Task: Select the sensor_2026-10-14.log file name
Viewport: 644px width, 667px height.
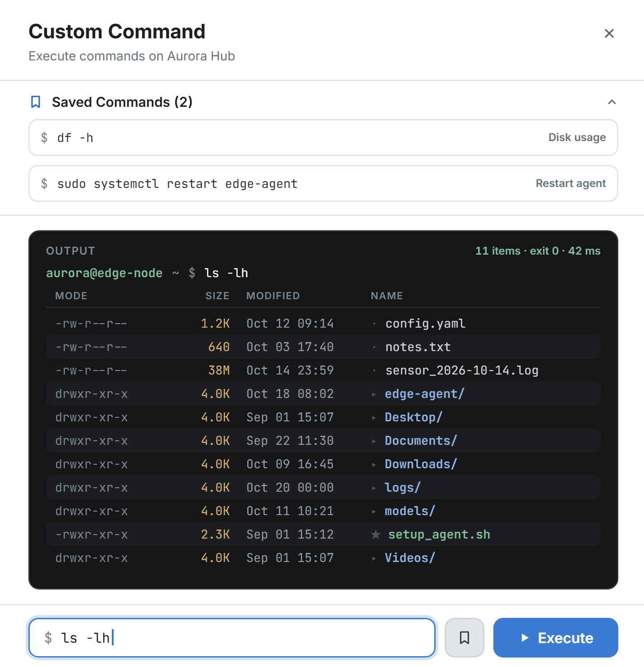Action: [462, 370]
